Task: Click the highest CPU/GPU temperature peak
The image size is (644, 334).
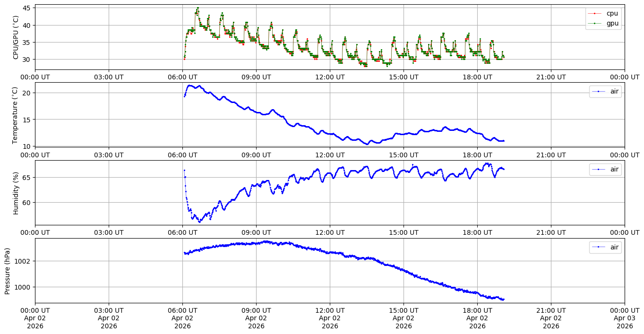Action: [x=197, y=8]
